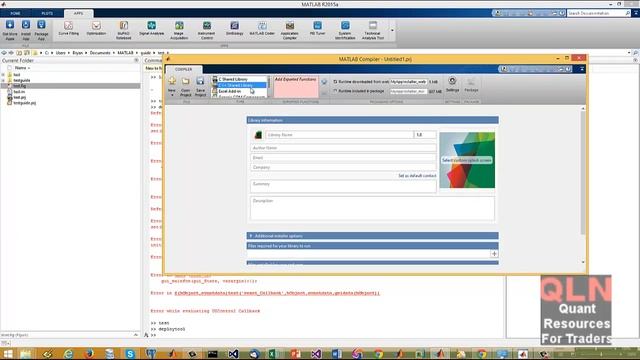Click the Windows Start button
This screenshot has height=360, width=640.
(8, 353)
